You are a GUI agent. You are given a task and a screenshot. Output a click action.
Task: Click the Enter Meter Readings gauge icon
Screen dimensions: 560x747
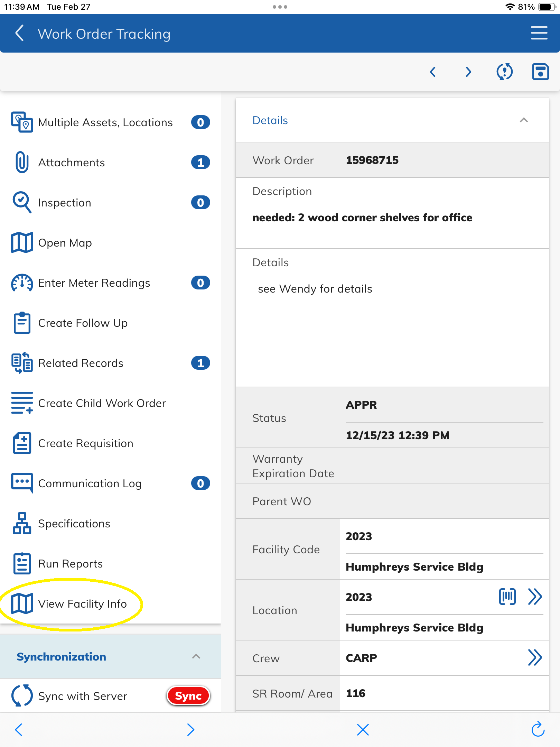coord(22,283)
